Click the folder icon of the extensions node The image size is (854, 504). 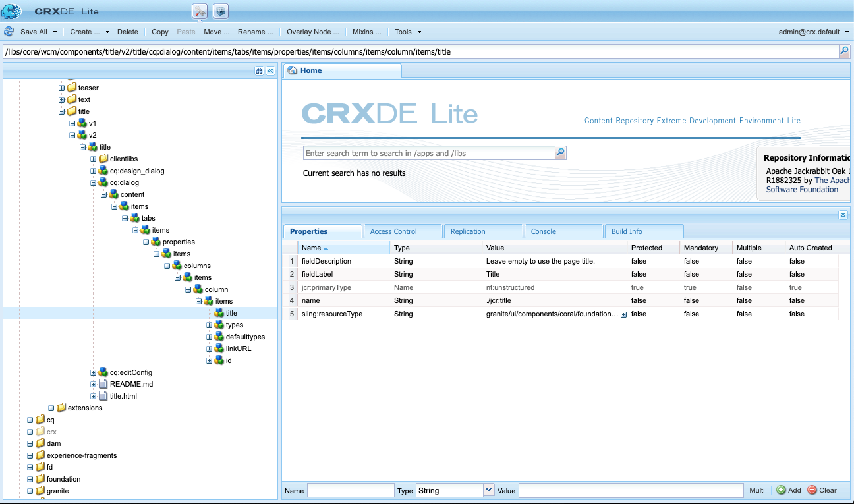click(61, 408)
